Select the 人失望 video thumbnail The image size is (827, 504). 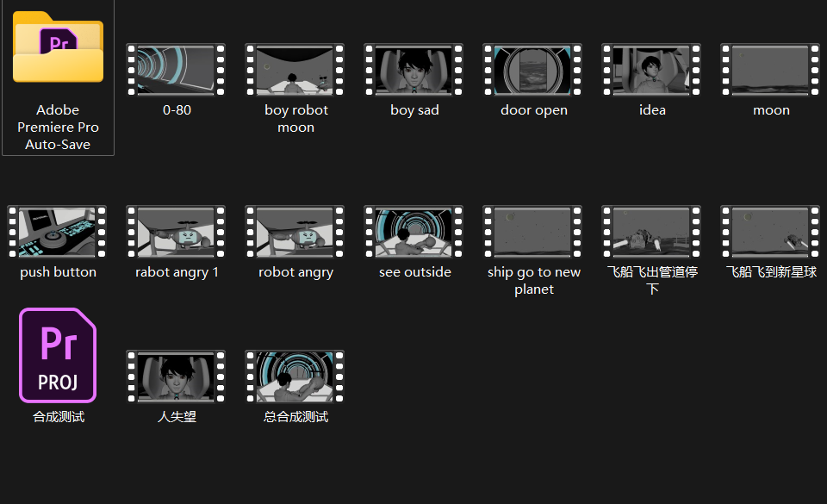(x=176, y=376)
